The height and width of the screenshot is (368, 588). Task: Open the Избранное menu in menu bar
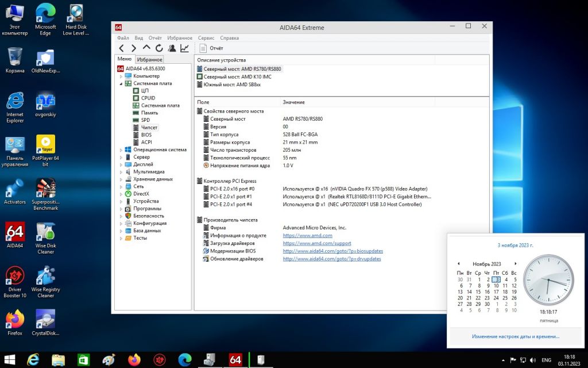[x=180, y=38]
